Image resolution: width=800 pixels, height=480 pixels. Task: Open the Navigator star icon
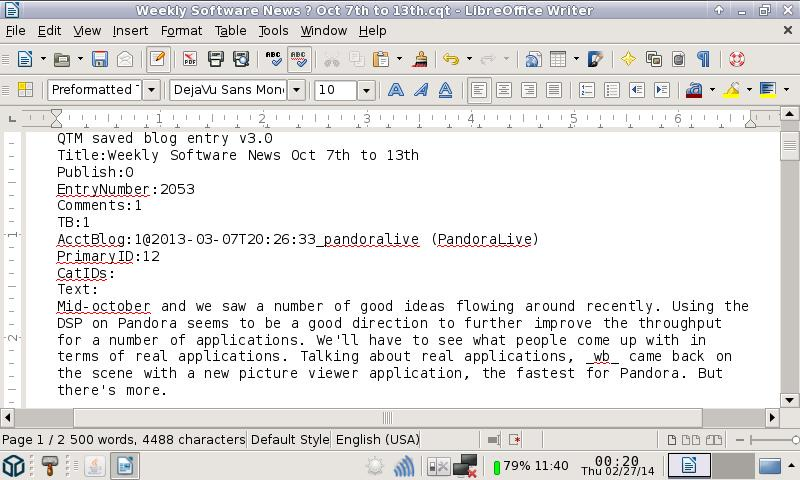628,59
